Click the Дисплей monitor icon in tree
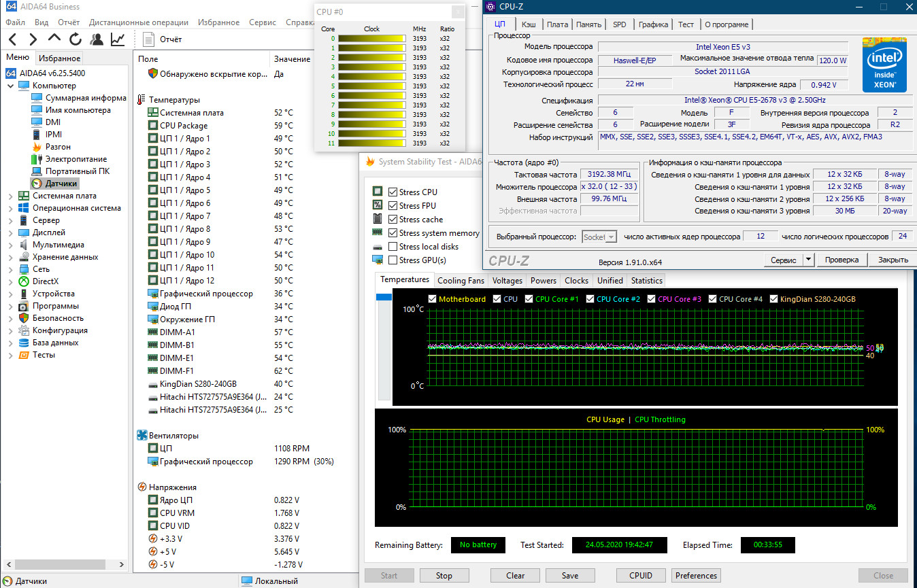The width and height of the screenshot is (917, 588). [x=24, y=232]
